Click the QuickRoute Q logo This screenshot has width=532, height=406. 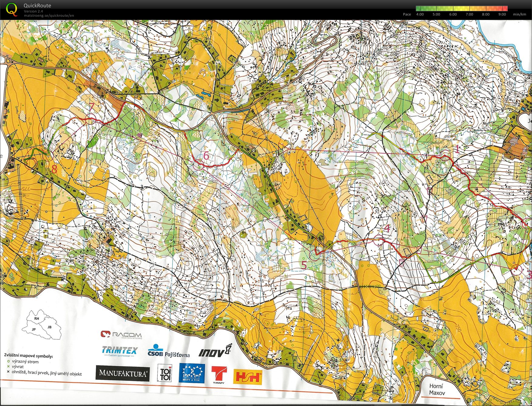point(12,9)
